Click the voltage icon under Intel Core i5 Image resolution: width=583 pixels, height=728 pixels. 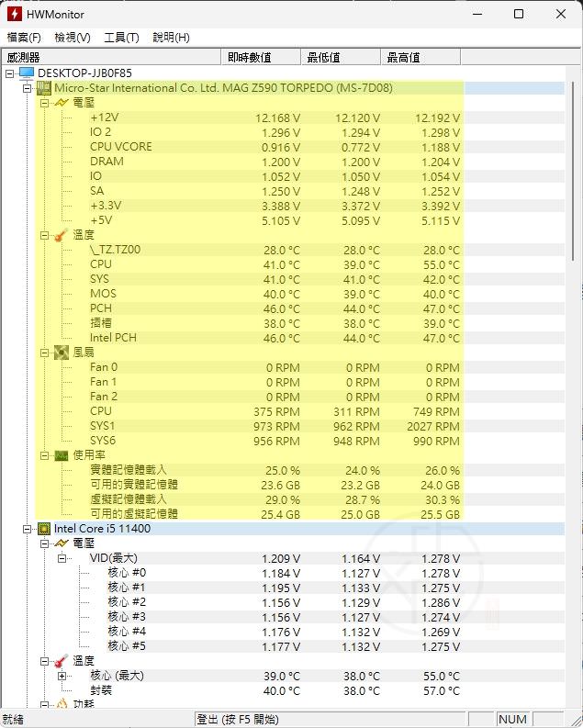(62, 543)
